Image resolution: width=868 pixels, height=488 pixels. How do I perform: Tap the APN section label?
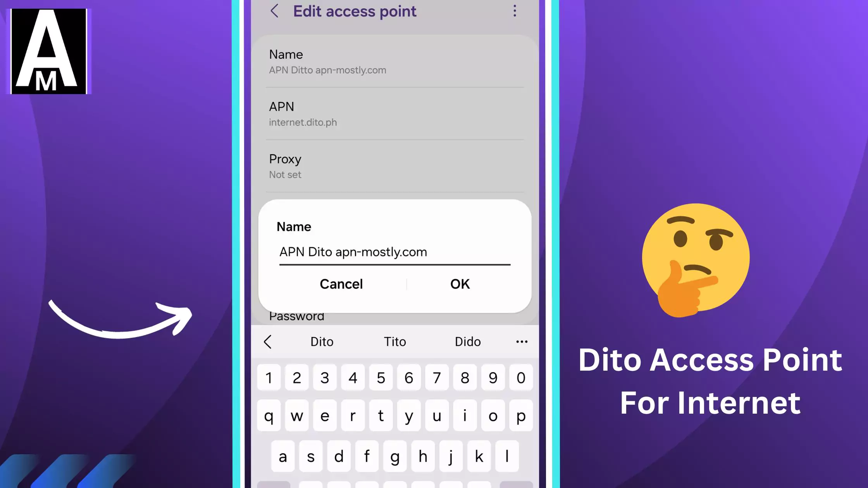click(x=281, y=106)
